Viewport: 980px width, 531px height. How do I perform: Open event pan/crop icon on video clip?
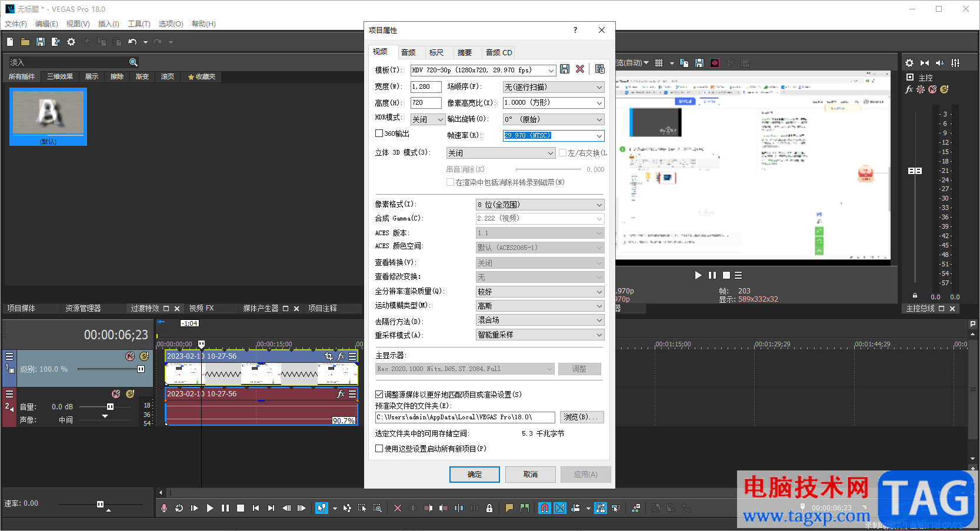329,356
